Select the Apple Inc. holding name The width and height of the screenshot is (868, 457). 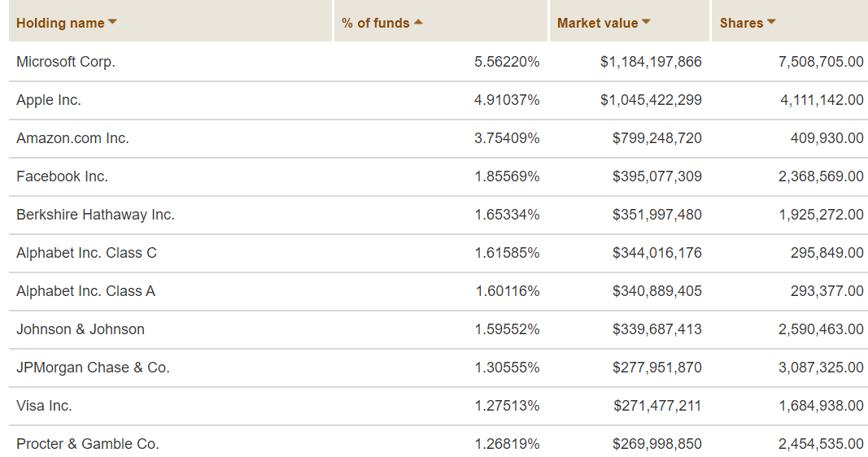pyautogui.click(x=49, y=100)
